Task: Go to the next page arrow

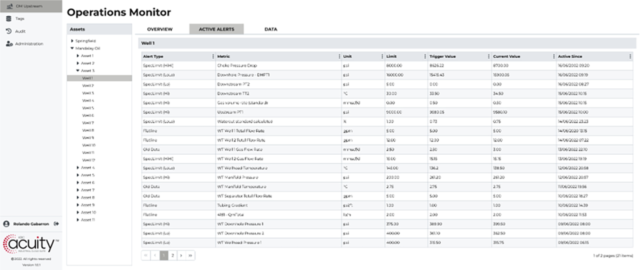Action: (181, 255)
